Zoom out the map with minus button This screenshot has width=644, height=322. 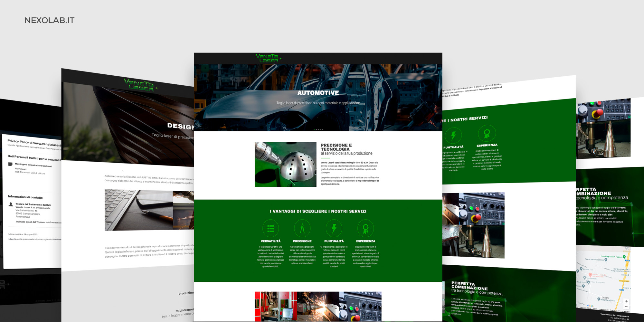point(626,307)
